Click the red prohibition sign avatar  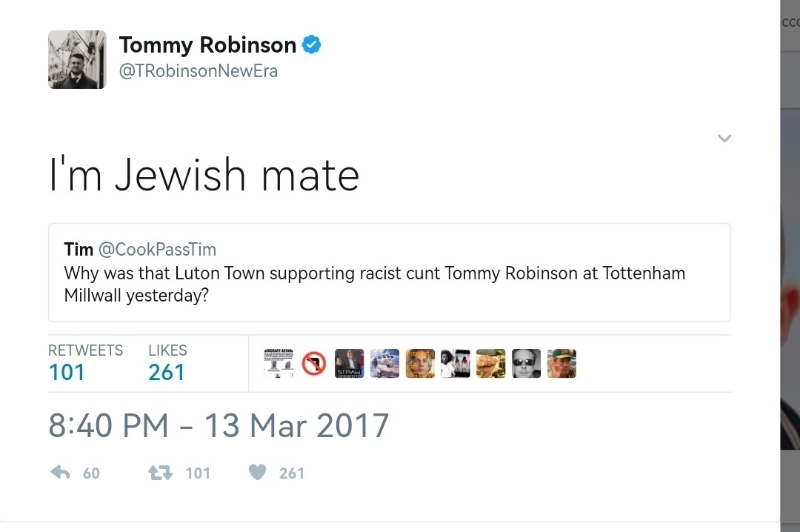pos(314,364)
